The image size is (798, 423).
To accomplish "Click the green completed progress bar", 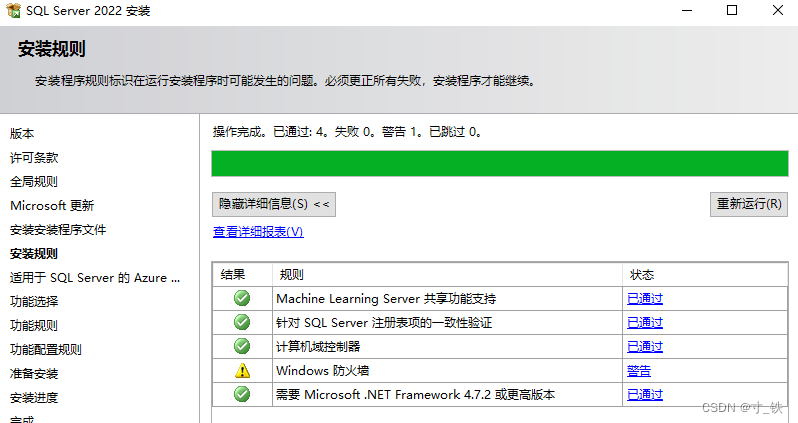I will [x=500, y=163].
